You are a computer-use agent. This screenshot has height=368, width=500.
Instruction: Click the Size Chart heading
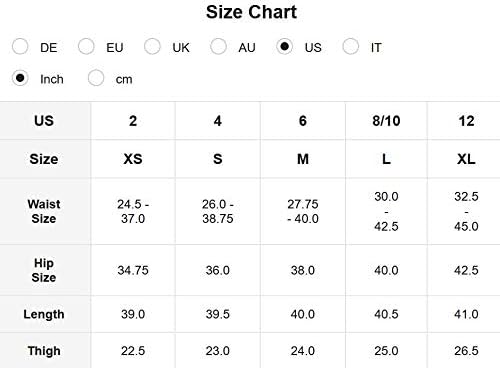pos(251,12)
